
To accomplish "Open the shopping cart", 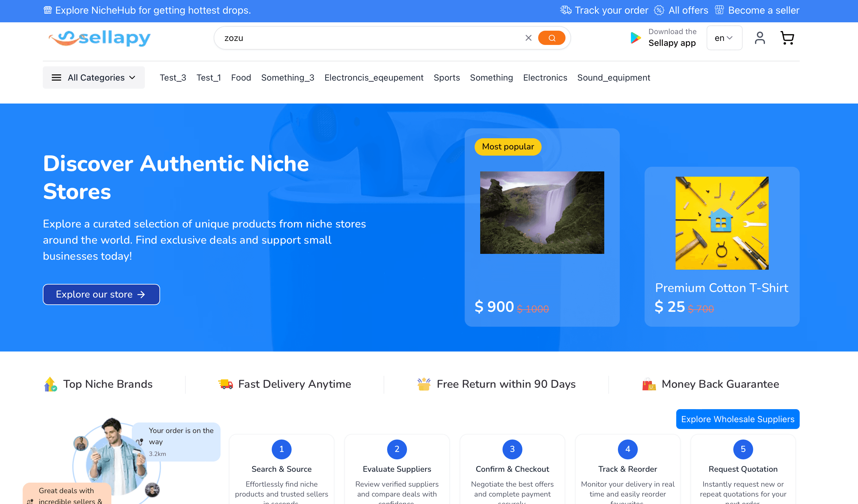I will [787, 38].
